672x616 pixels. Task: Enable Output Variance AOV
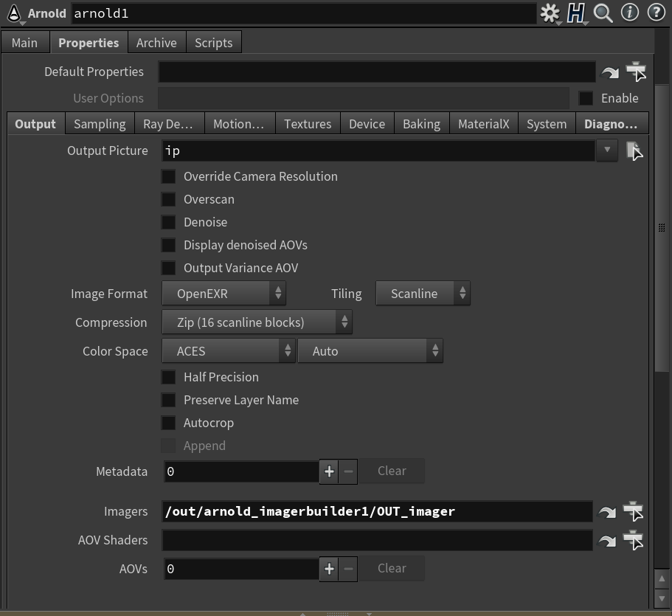tap(168, 268)
